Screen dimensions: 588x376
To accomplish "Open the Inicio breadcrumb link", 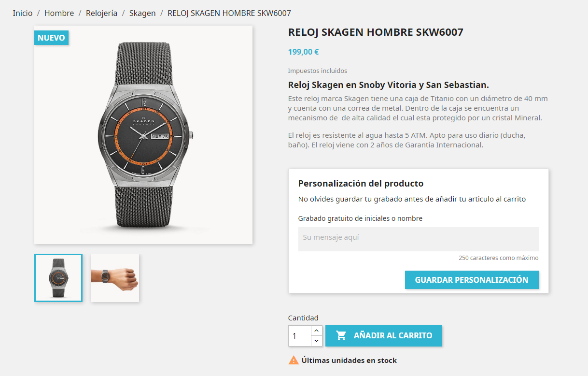I will pos(23,13).
